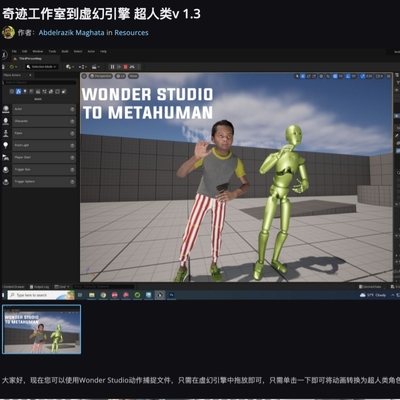Open the Edit menu in Unreal Editor
400x400 pixels.
click(x=24, y=51)
